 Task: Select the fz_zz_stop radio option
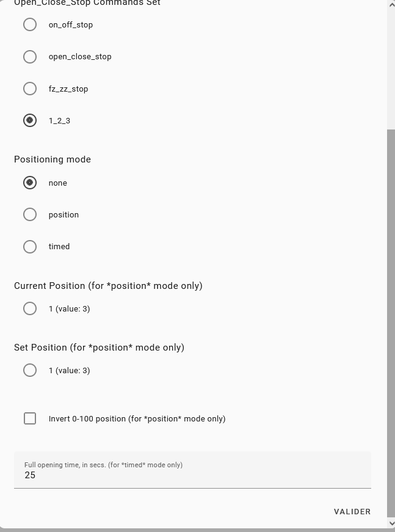30,89
